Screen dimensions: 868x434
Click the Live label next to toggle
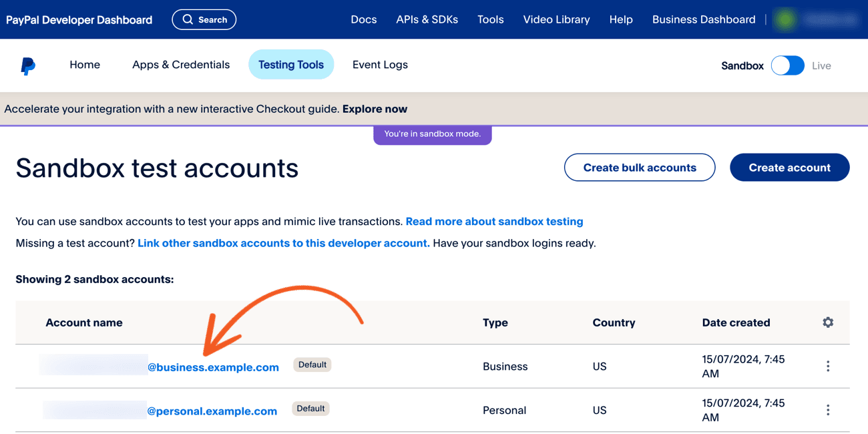click(x=821, y=65)
